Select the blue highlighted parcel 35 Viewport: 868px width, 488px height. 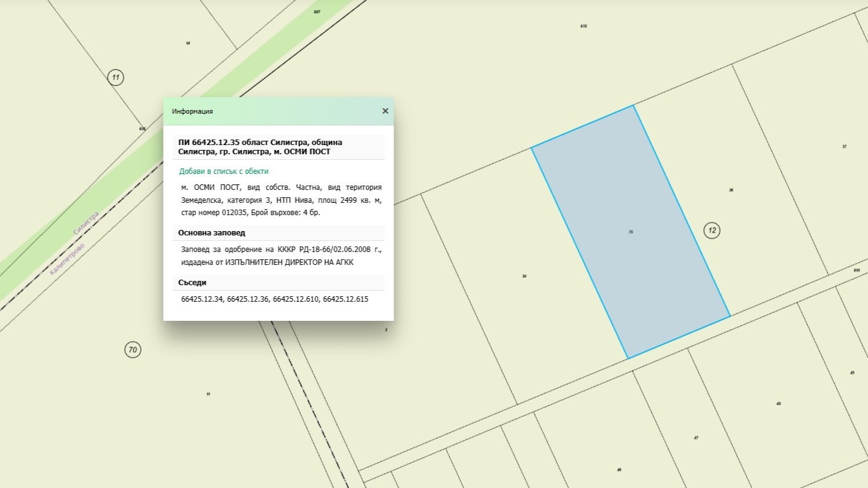tap(631, 232)
